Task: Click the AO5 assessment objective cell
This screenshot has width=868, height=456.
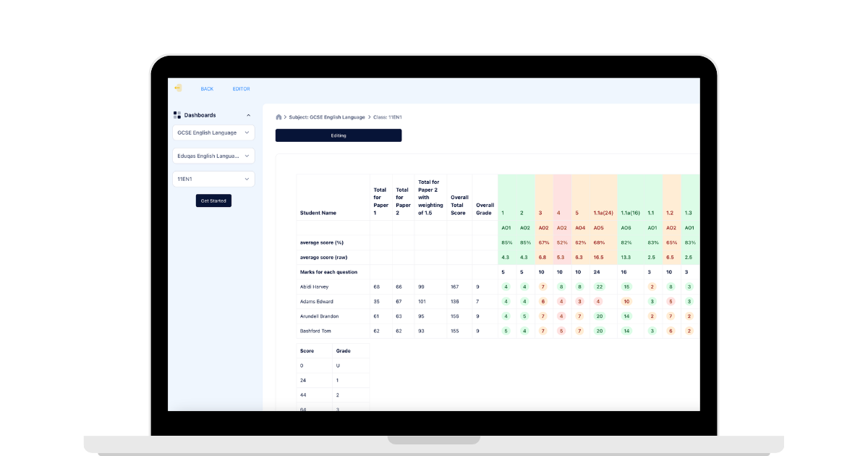Action: pyautogui.click(x=598, y=228)
